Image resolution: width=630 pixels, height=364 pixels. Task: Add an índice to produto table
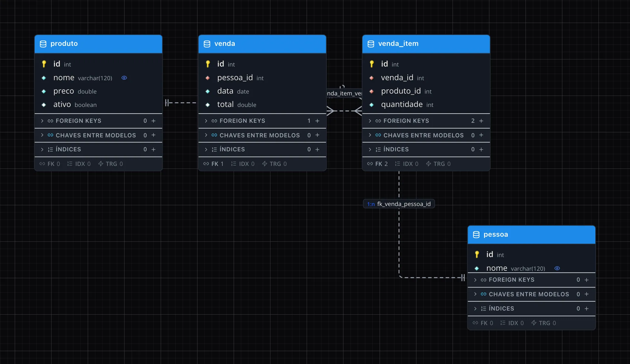tap(154, 149)
